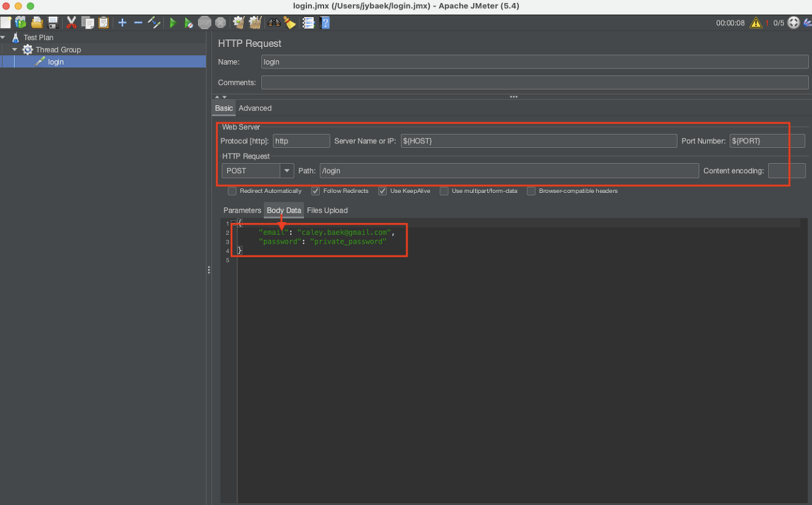Screen dimensions: 812x505
Task: Switch to the Basic tab
Action: [224, 108]
